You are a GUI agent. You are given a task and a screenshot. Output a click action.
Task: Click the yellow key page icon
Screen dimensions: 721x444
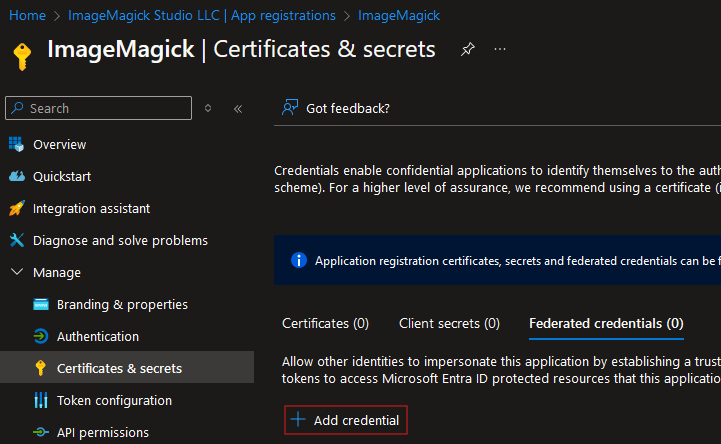22,56
